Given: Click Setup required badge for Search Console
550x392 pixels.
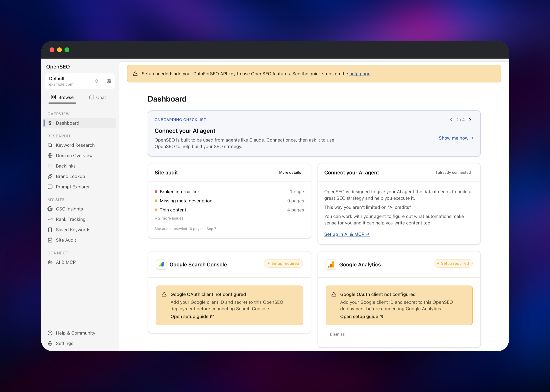Looking at the screenshot, I should [283, 263].
